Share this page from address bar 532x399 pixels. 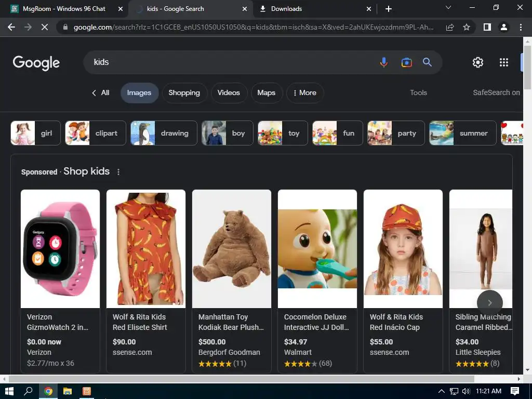point(450,27)
